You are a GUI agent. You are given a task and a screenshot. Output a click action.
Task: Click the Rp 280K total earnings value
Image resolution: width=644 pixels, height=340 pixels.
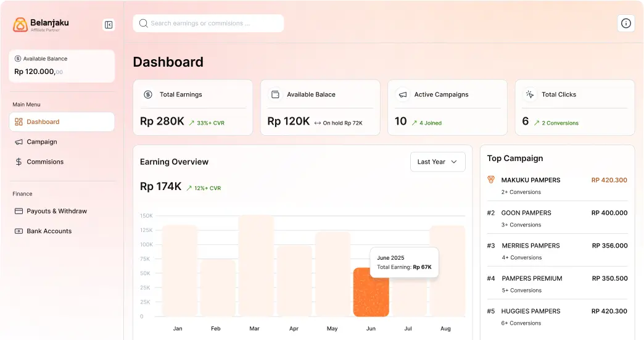(x=162, y=122)
